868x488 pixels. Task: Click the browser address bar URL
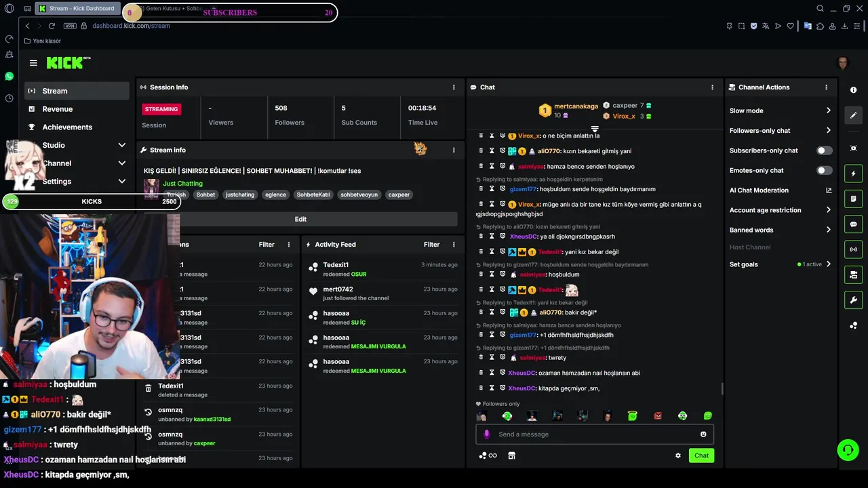click(x=131, y=26)
